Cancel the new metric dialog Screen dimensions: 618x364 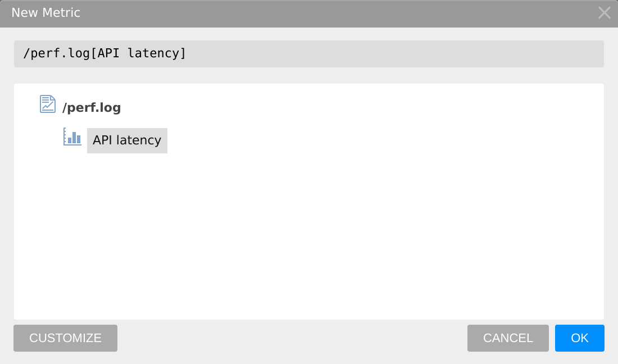pos(508,338)
